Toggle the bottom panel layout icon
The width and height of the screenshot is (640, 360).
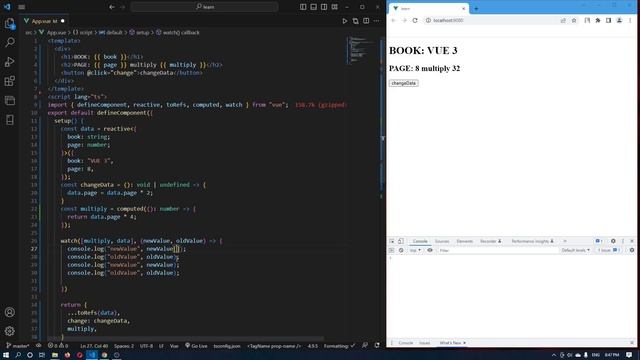[x=313, y=7]
